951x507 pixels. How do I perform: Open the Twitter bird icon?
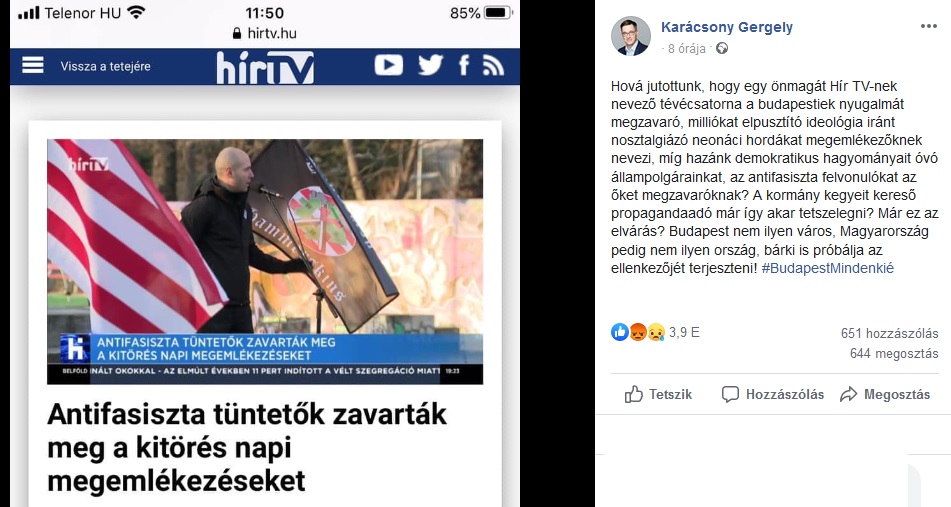[430, 65]
